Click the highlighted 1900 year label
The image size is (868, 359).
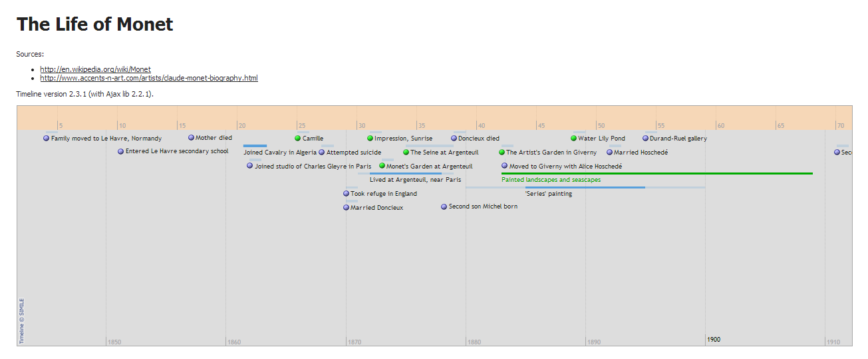click(713, 340)
